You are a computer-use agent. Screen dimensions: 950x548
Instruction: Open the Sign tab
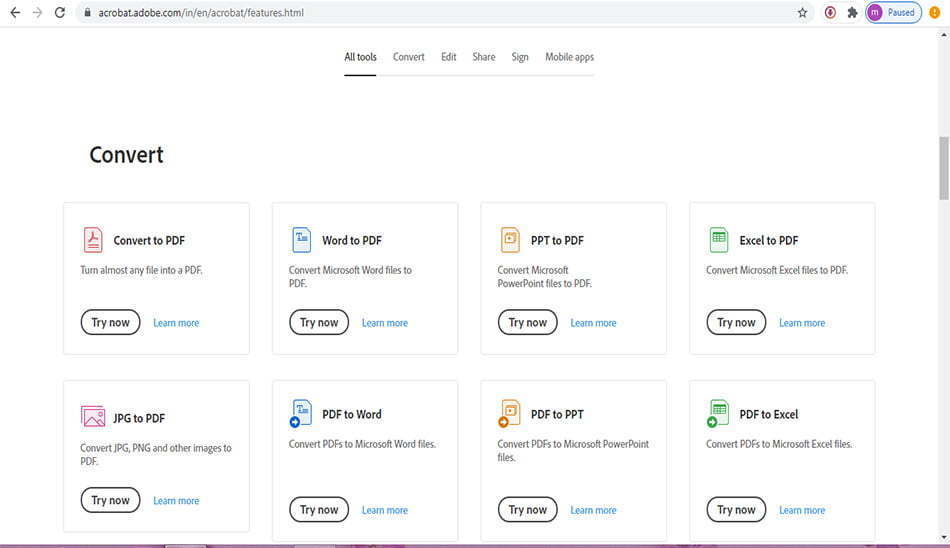pyautogui.click(x=520, y=57)
